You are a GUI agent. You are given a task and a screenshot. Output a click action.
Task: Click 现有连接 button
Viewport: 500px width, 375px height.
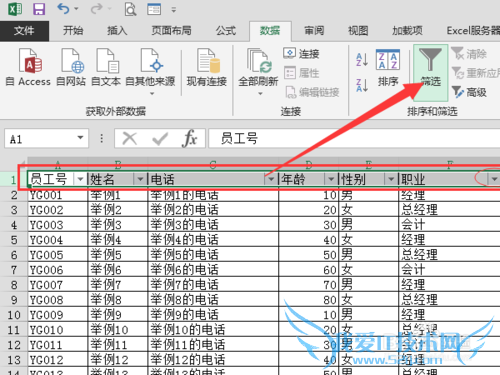point(207,67)
